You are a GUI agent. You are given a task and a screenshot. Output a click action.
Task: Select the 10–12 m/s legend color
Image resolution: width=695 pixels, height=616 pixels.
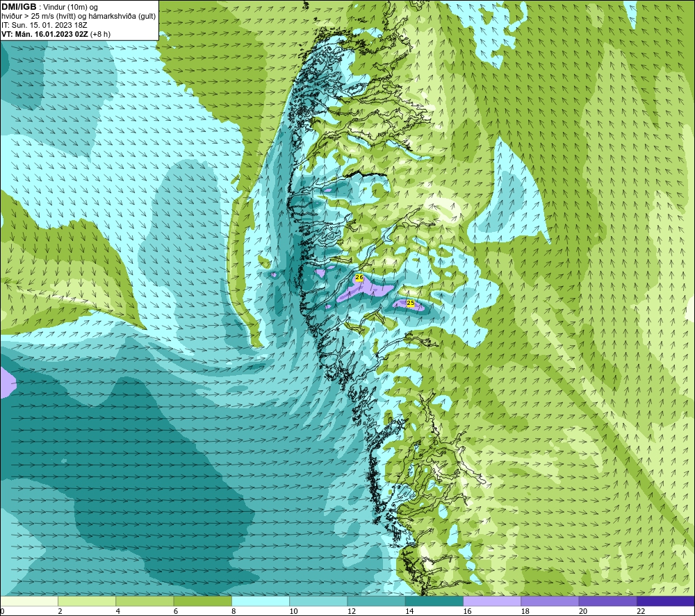coord(318,601)
